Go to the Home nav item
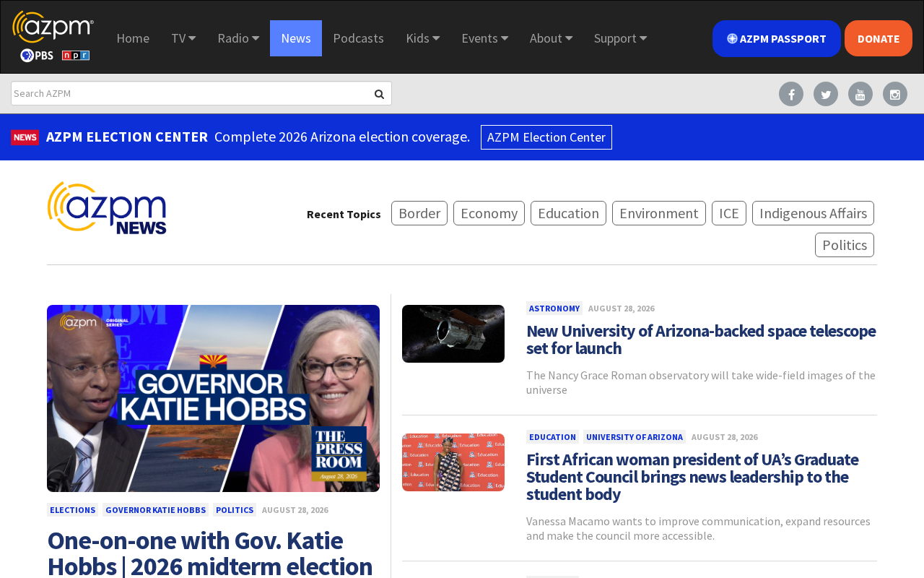The image size is (924, 578). [x=133, y=38]
